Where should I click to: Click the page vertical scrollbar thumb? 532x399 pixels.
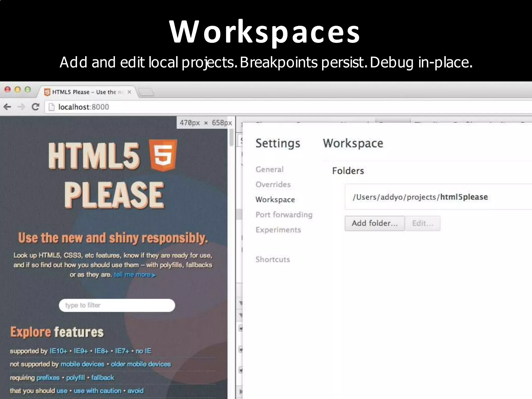tap(231, 137)
